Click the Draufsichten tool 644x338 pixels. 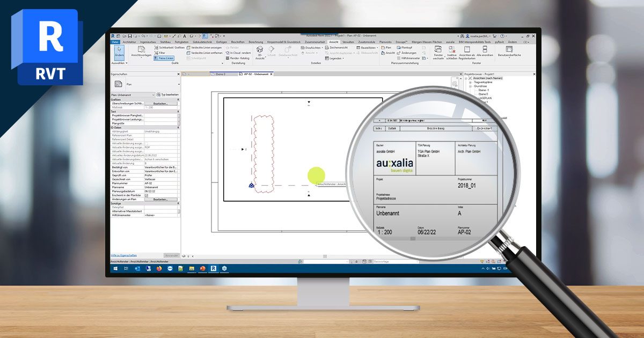tap(312, 48)
